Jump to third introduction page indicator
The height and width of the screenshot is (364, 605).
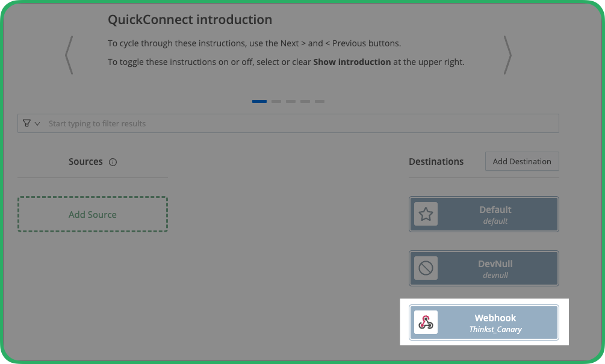pos(291,102)
